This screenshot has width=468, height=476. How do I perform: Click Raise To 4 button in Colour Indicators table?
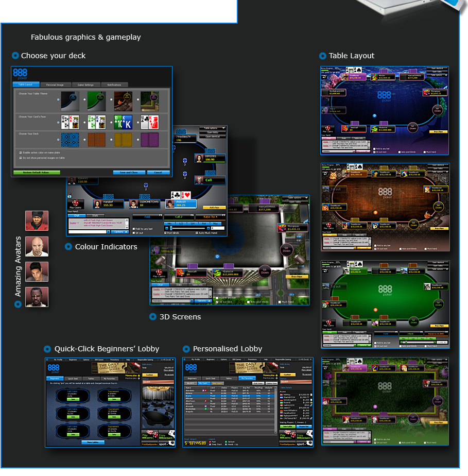(x=210, y=217)
